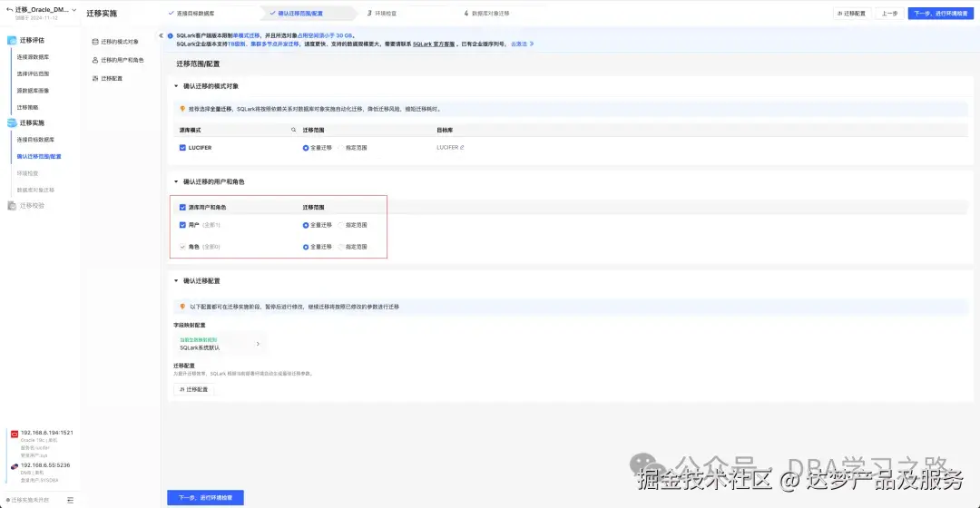Click the user icon next to 迁移的用户和角色

(95, 60)
